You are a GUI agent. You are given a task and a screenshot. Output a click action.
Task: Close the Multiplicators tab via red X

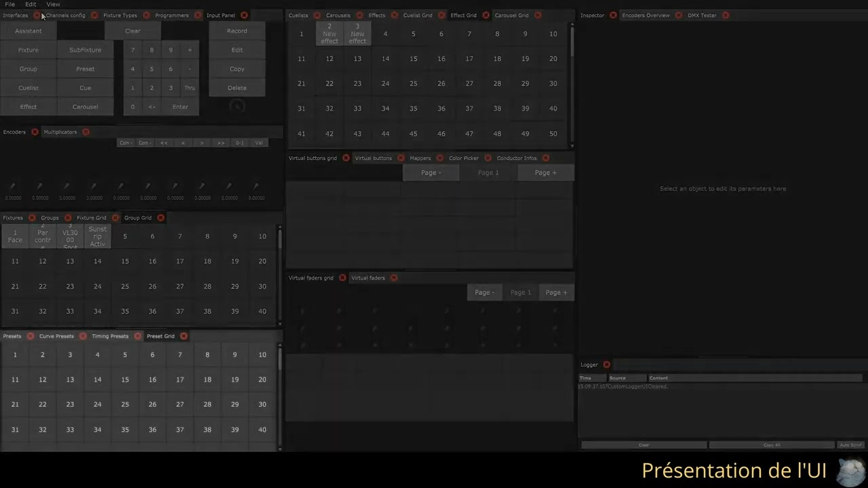[85, 131]
